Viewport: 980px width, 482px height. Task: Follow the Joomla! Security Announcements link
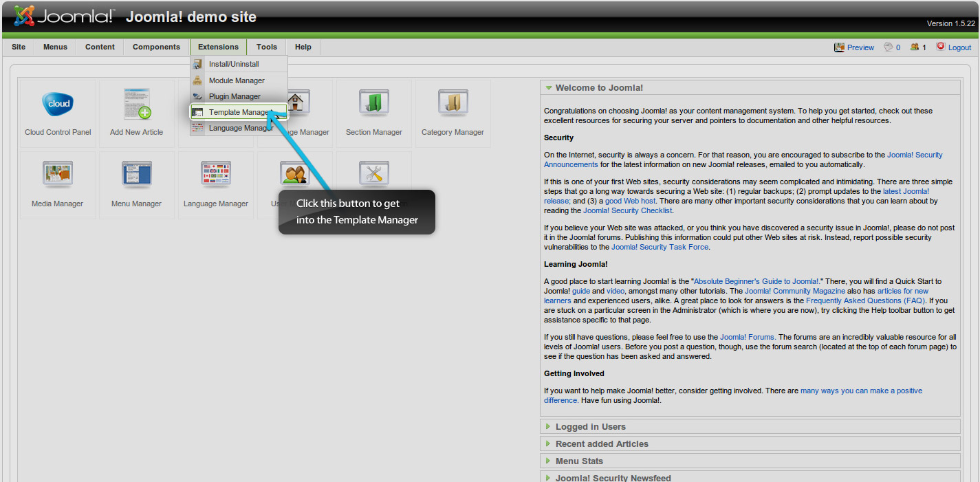coord(743,160)
